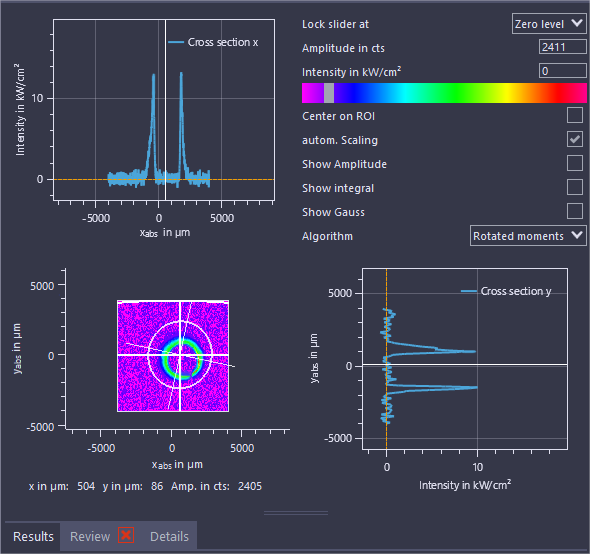Click the Zero level dropdown arrow

577,23
